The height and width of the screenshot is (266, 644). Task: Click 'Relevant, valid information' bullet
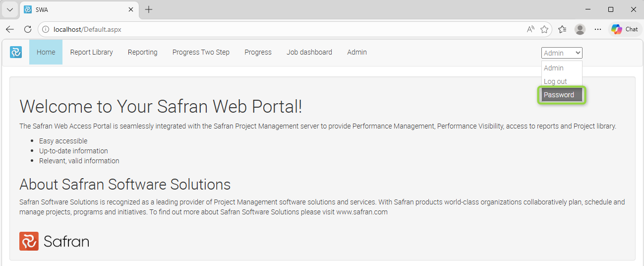(x=79, y=161)
